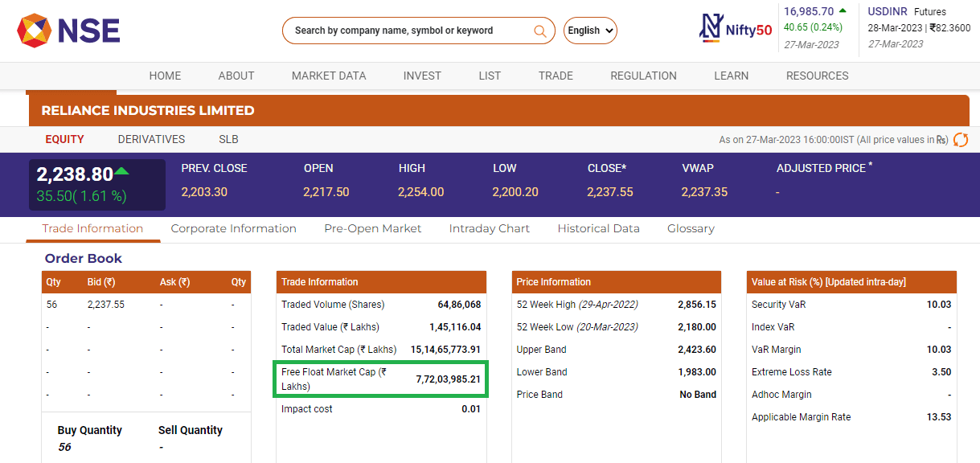The height and width of the screenshot is (463, 980).
Task: Open the HOME menu
Action: (165, 76)
